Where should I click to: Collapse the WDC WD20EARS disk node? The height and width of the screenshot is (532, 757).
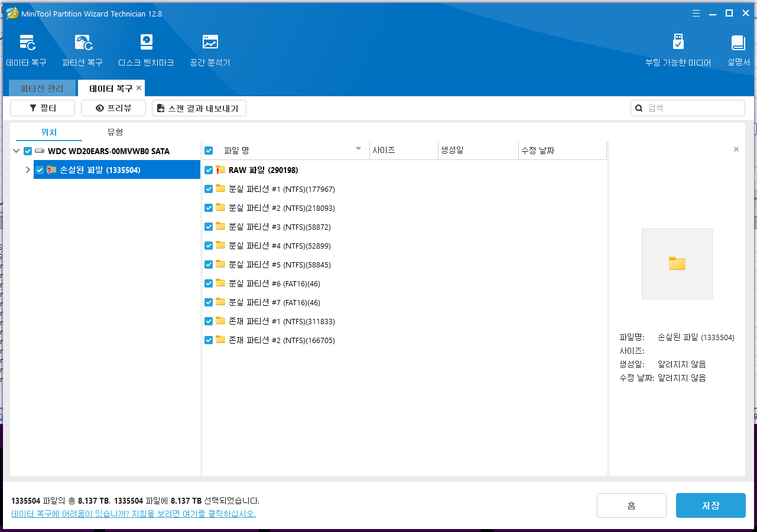click(x=16, y=151)
